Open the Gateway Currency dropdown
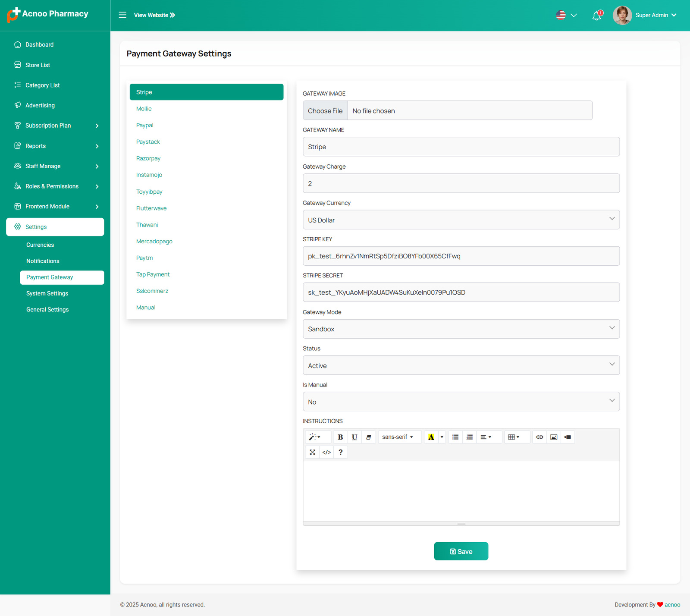 [461, 220]
